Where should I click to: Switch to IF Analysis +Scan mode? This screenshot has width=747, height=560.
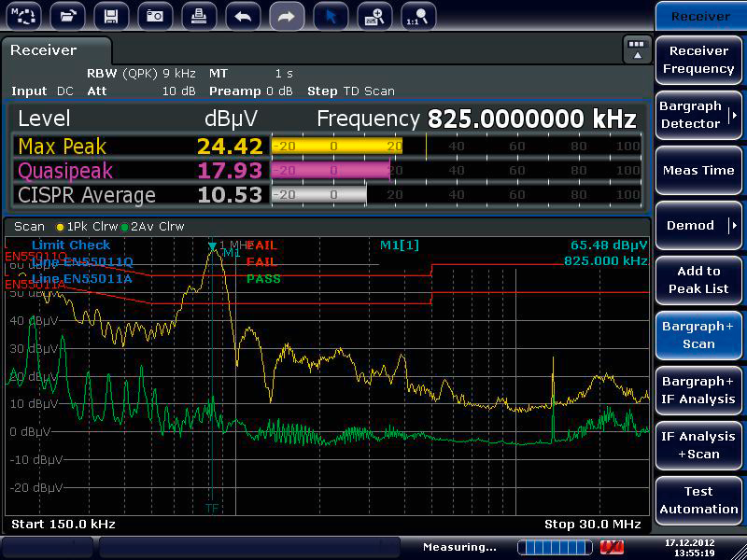(x=698, y=445)
